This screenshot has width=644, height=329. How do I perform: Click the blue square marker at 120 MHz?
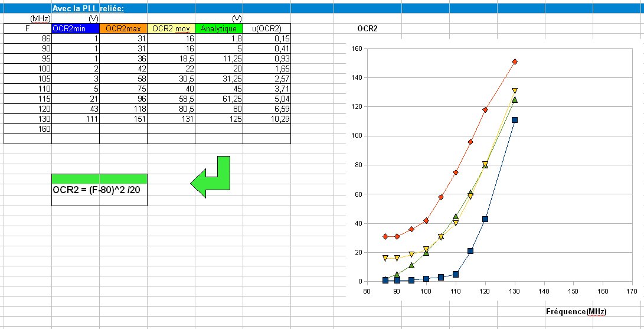485,219
